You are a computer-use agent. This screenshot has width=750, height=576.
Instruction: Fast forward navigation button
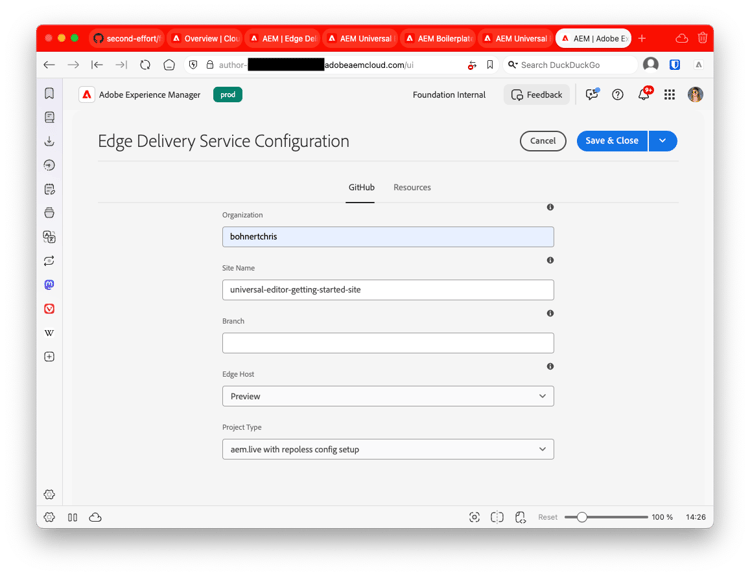[x=121, y=65]
